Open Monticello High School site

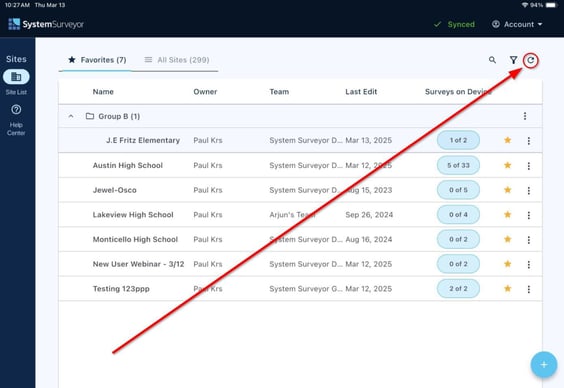pos(135,239)
